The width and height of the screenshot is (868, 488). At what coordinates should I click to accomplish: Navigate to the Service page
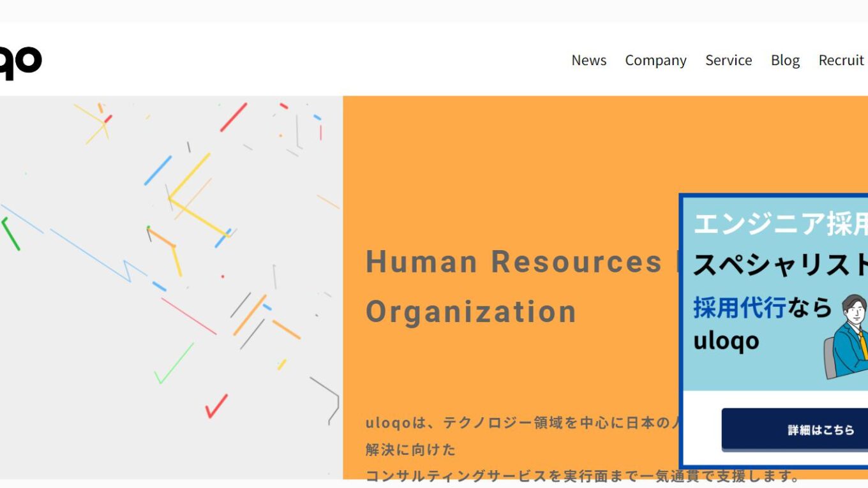728,60
